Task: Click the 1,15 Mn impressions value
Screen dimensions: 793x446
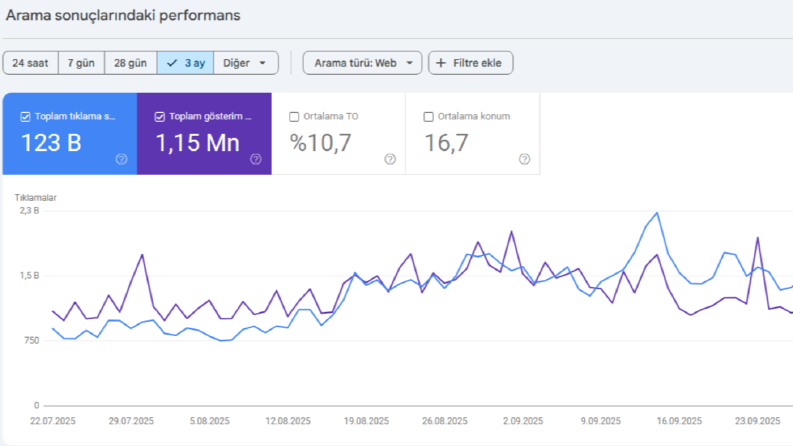Action: pos(197,143)
